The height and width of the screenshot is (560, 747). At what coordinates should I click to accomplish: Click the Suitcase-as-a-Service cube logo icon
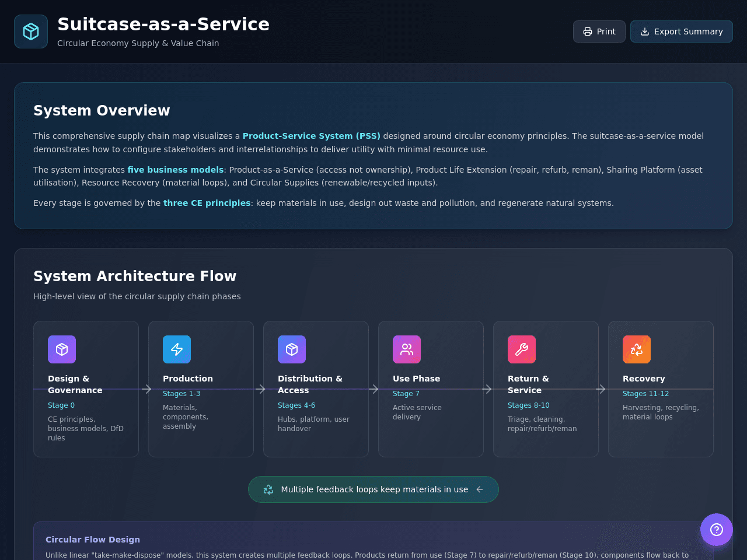(x=31, y=32)
